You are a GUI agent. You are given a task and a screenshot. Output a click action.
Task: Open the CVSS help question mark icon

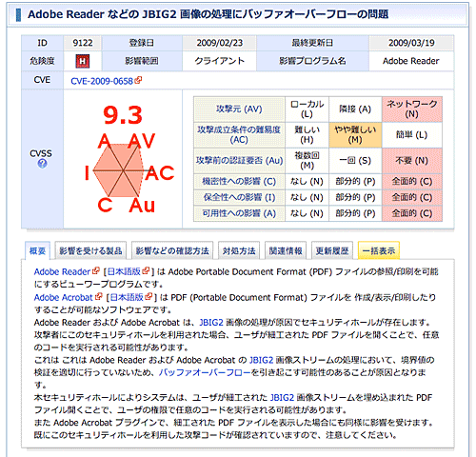coord(42,164)
